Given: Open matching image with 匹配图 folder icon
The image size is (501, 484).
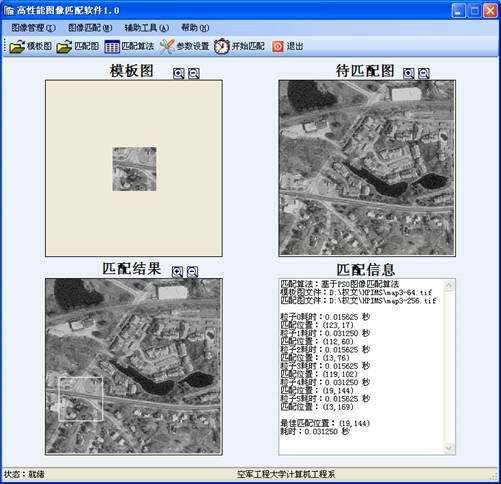Looking at the screenshot, I should [x=64, y=47].
